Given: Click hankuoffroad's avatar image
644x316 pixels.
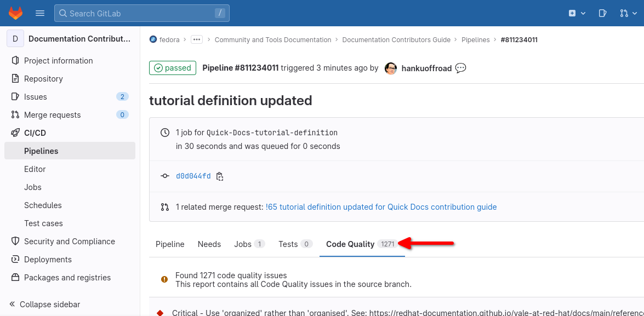Looking at the screenshot, I should pyautogui.click(x=391, y=68).
